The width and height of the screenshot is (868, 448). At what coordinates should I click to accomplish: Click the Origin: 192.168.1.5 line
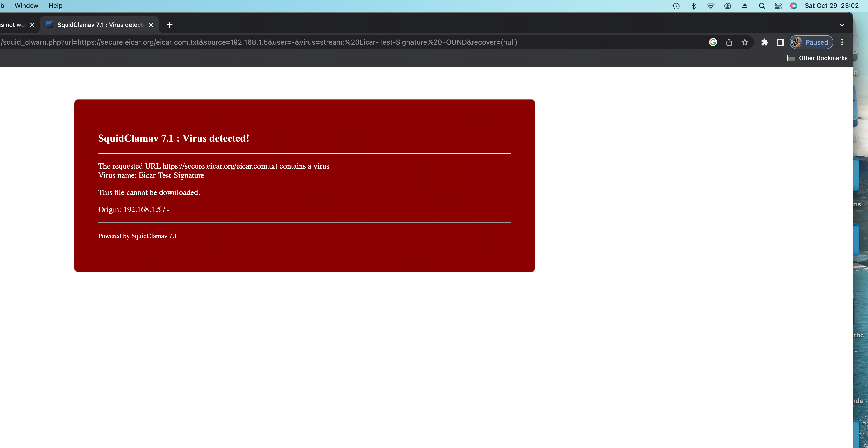(x=134, y=210)
